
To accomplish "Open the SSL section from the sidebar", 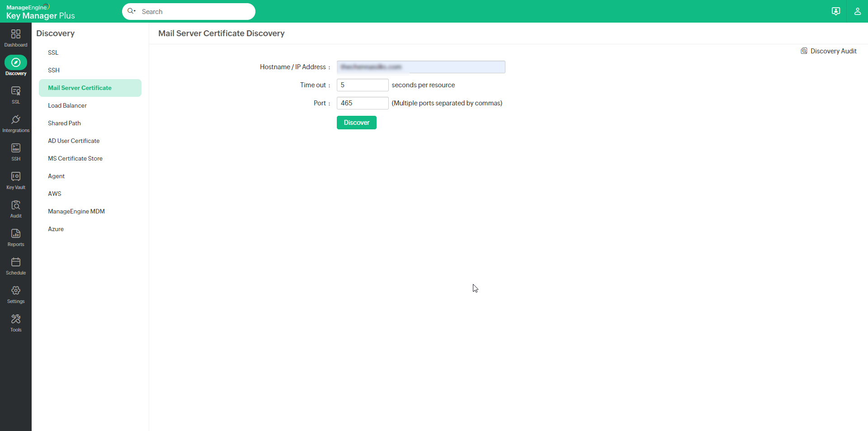I will pyautogui.click(x=16, y=95).
